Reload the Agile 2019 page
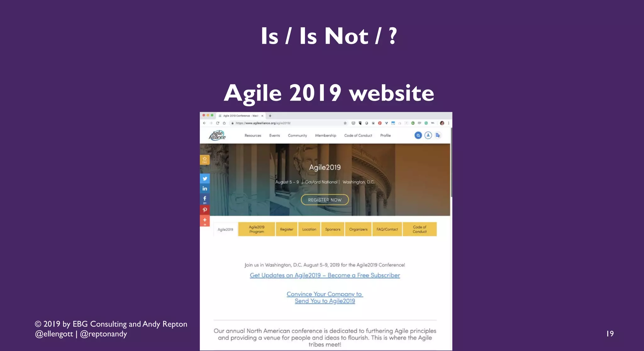The image size is (644, 351). [x=218, y=123]
